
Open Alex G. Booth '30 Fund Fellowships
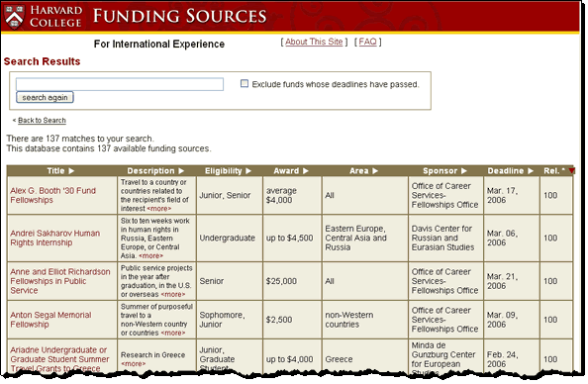point(52,195)
